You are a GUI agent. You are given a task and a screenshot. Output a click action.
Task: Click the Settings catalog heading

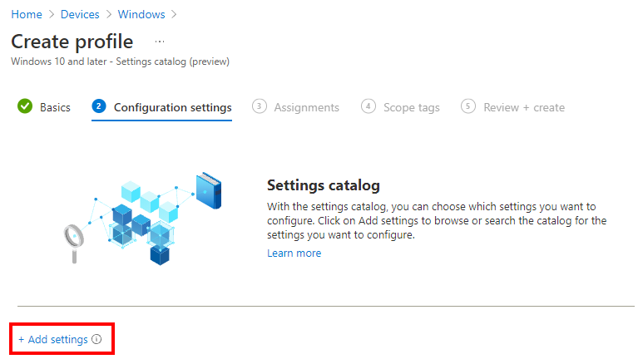[x=323, y=184]
